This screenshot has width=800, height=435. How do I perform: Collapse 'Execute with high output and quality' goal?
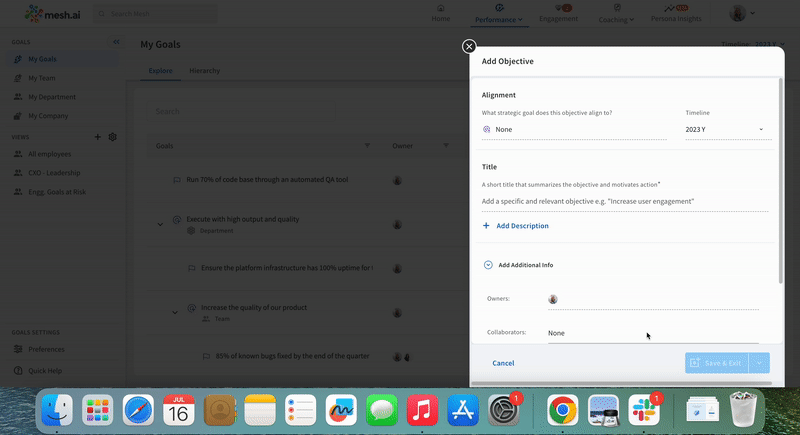click(x=160, y=224)
